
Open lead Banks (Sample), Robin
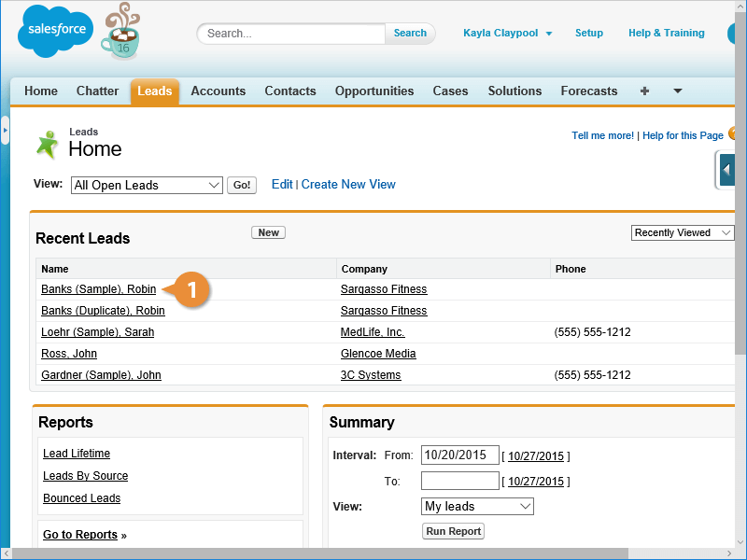[99, 289]
